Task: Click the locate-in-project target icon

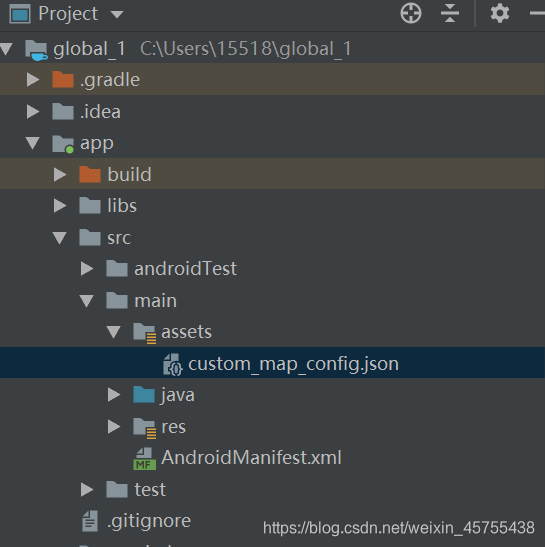Action: [411, 14]
